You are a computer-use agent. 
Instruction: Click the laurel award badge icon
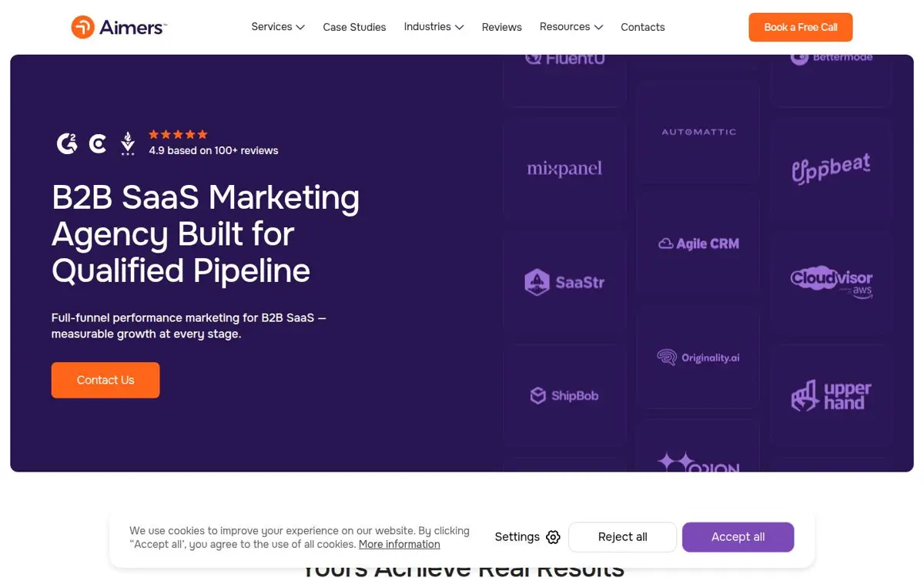click(128, 143)
